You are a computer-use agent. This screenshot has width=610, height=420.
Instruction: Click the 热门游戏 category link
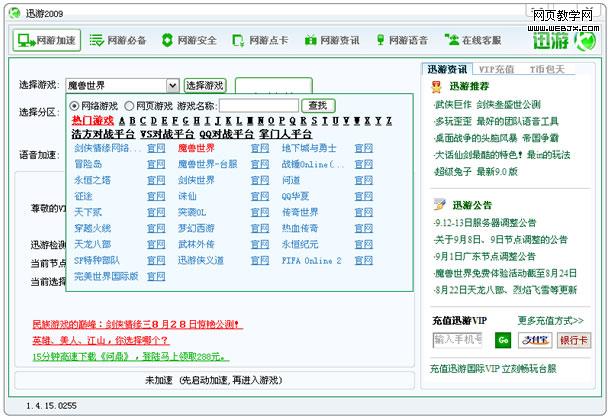[92, 120]
